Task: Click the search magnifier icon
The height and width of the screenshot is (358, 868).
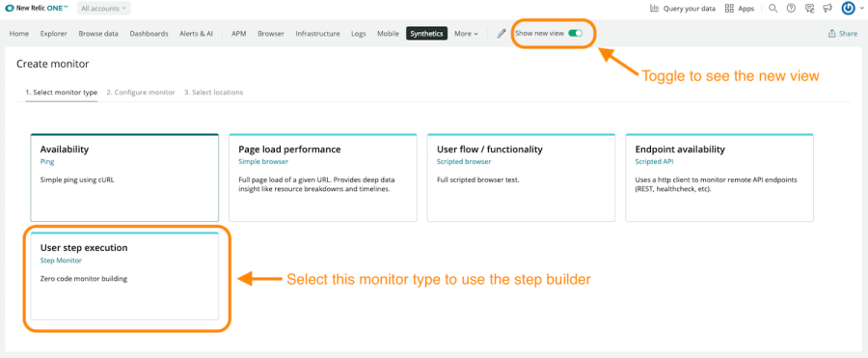Action: point(773,9)
